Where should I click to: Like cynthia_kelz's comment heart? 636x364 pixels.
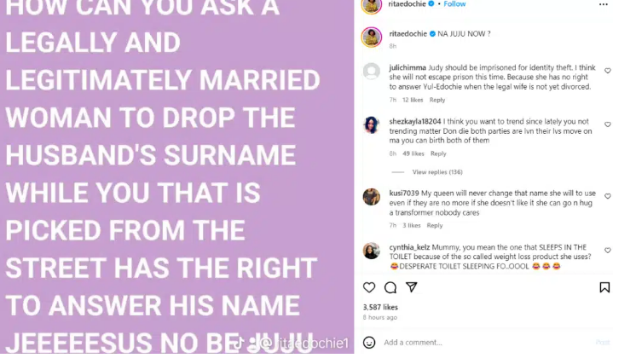[608, 251]
